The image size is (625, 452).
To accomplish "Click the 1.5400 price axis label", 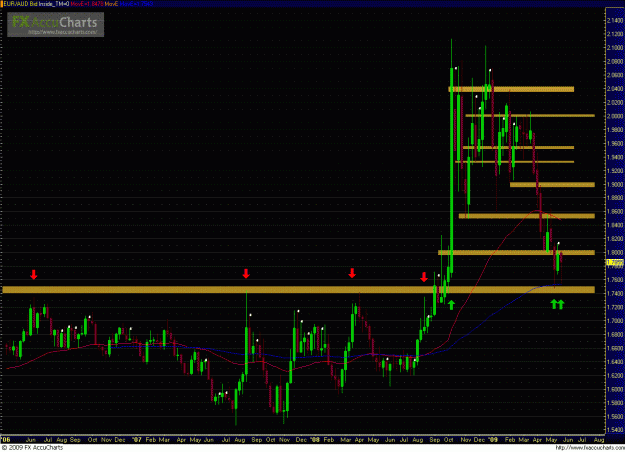I will 616,430.
